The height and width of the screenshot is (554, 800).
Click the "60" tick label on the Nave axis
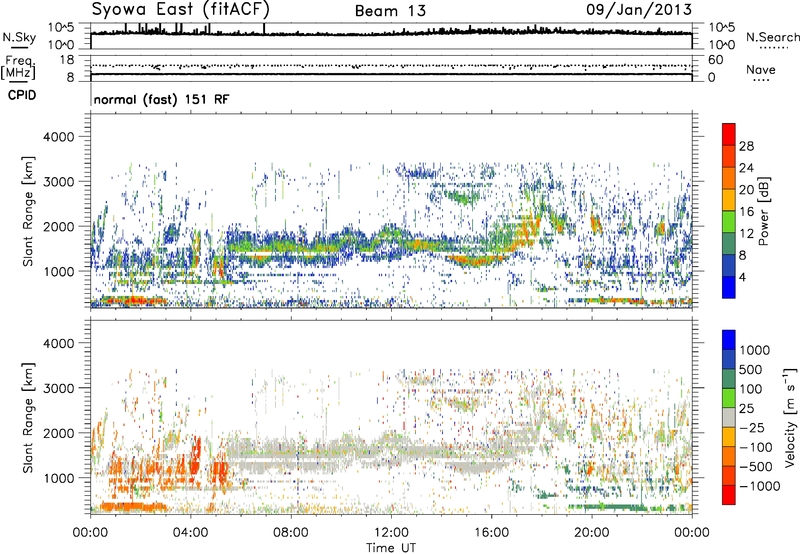pyautogui.click(x=715, y=60)
